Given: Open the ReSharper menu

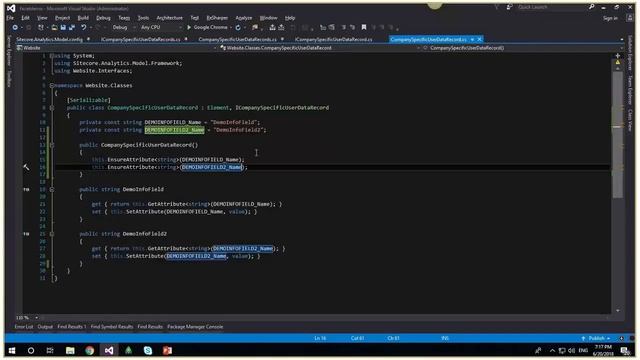Looking at the screenshot, I should [x=217, y=18].
